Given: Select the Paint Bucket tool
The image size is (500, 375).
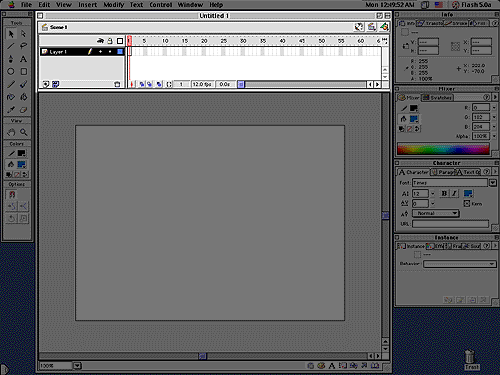Looking at the screenshot, I should pos(23,97).
